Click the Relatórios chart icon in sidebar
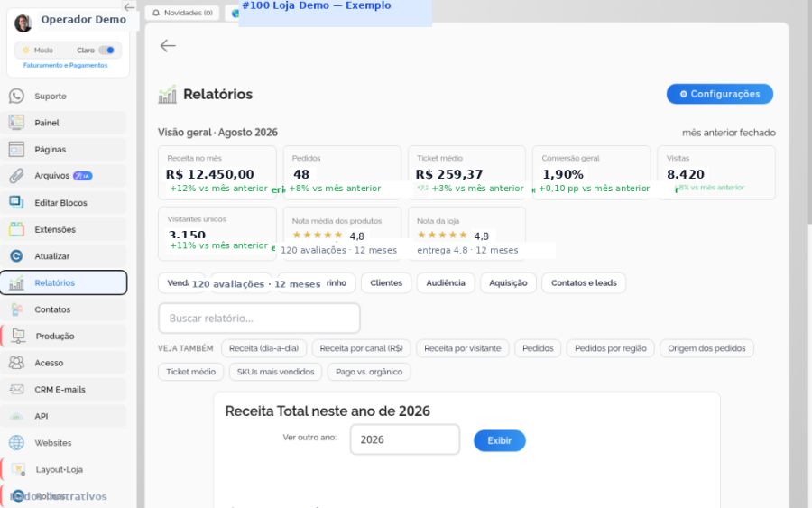812x508 pixels. point(16,282)
